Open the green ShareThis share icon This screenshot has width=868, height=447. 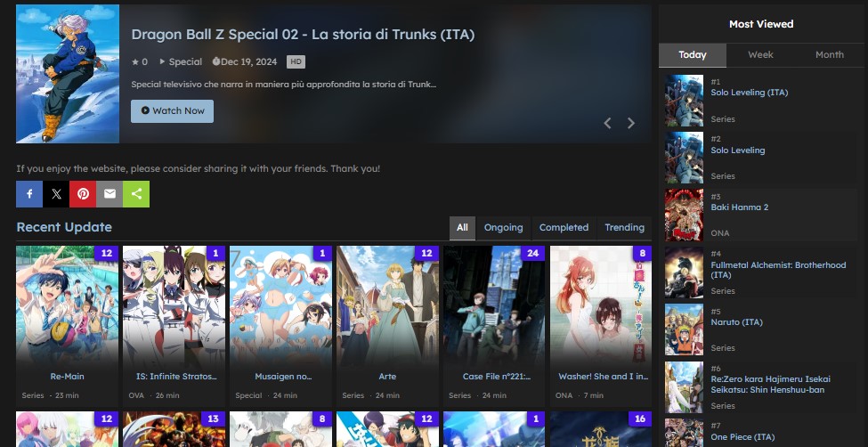click(x=136, y=194)
